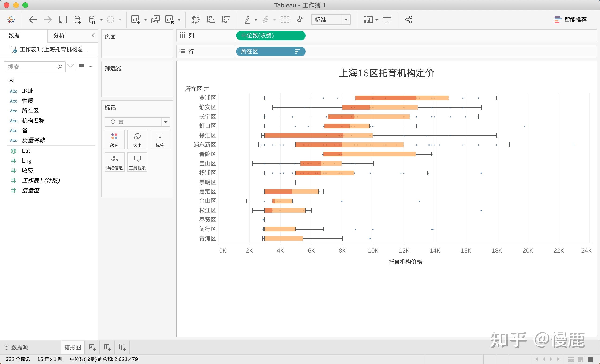Click the 所在区 pill in rows
Viewport: 600px width, 364px height.
click(x=270, y=51)
